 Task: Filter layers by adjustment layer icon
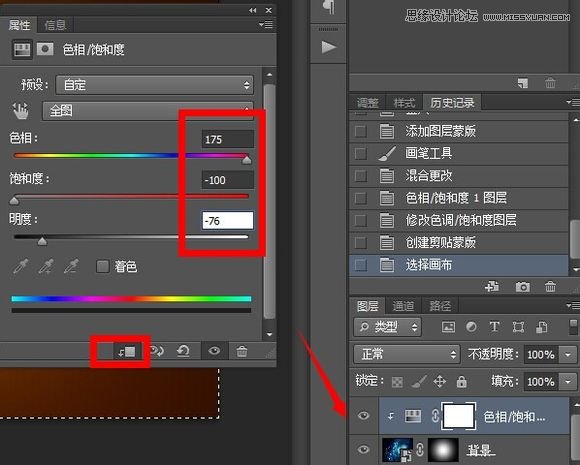click(471, 327)
